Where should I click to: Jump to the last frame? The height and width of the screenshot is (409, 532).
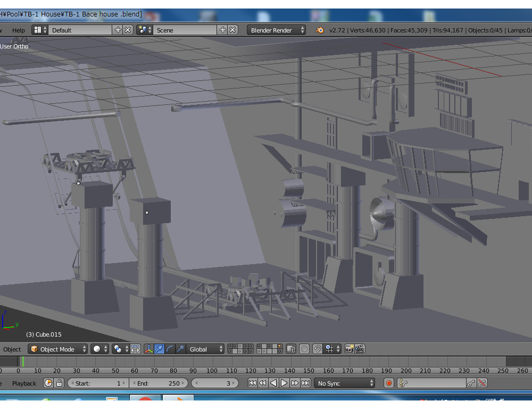point(306,383)
